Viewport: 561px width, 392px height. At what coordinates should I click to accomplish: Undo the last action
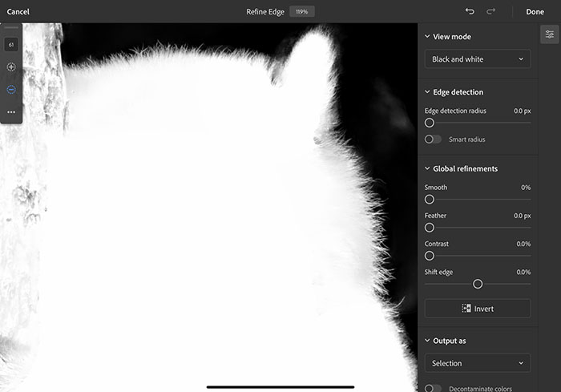point(470,11)
